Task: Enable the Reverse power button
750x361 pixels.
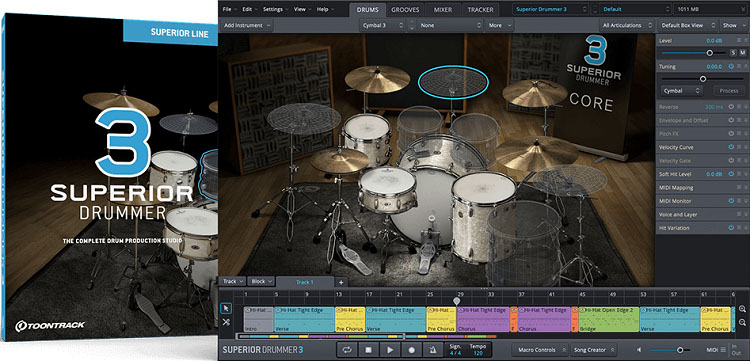Action: click(731, 107)
